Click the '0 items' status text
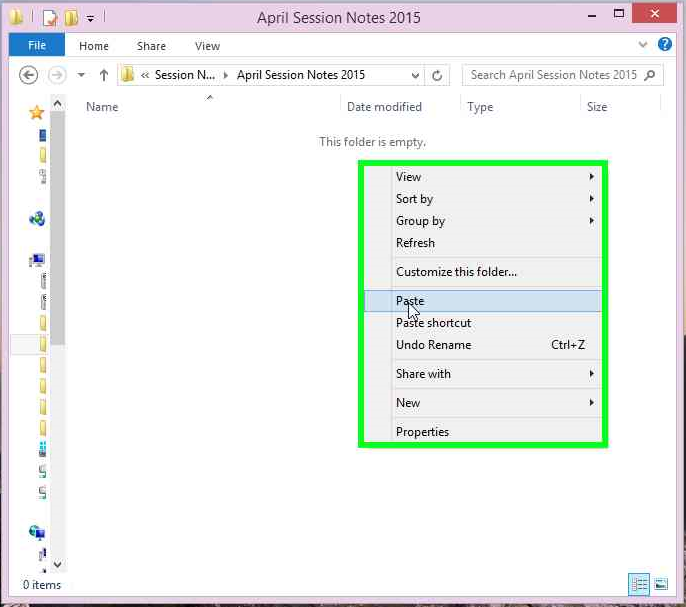Image resolution: width=686 pixels, height=607 pixels. (x=42, y=585)
